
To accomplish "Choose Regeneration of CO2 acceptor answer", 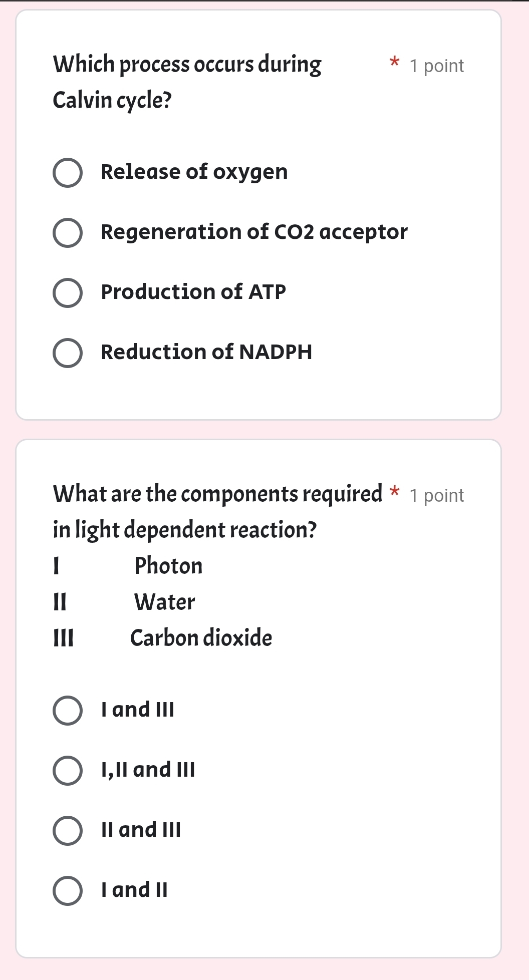I will [x=68, y=233].
